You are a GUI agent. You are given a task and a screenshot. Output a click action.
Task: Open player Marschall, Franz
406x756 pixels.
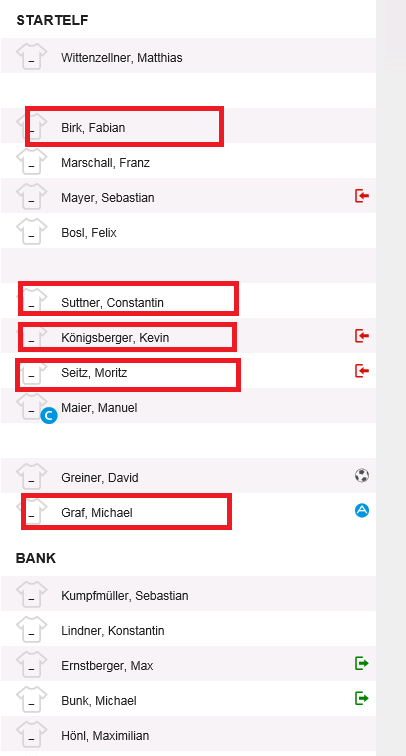[105, 163]
